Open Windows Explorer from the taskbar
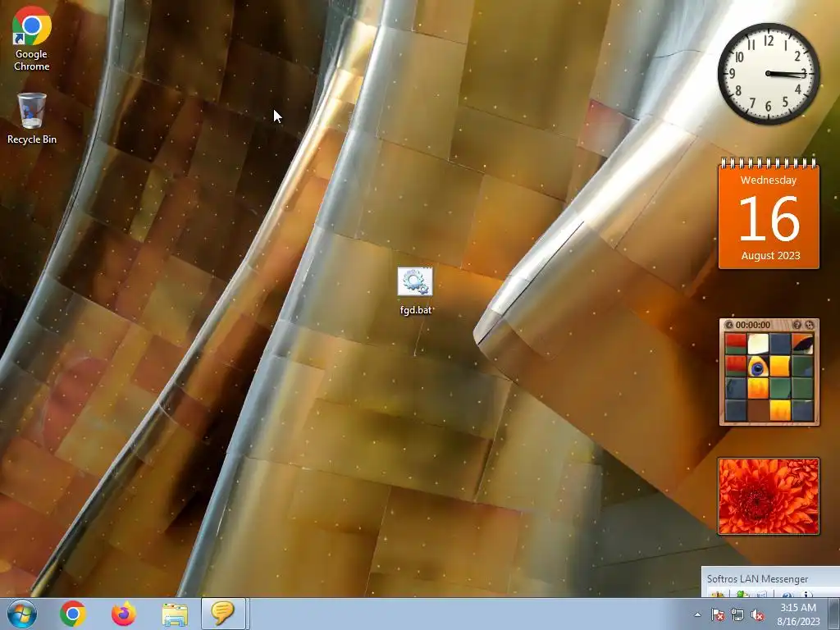Image resolution: width=840 pixels, height=630 pixels. [x=175, y=614]
